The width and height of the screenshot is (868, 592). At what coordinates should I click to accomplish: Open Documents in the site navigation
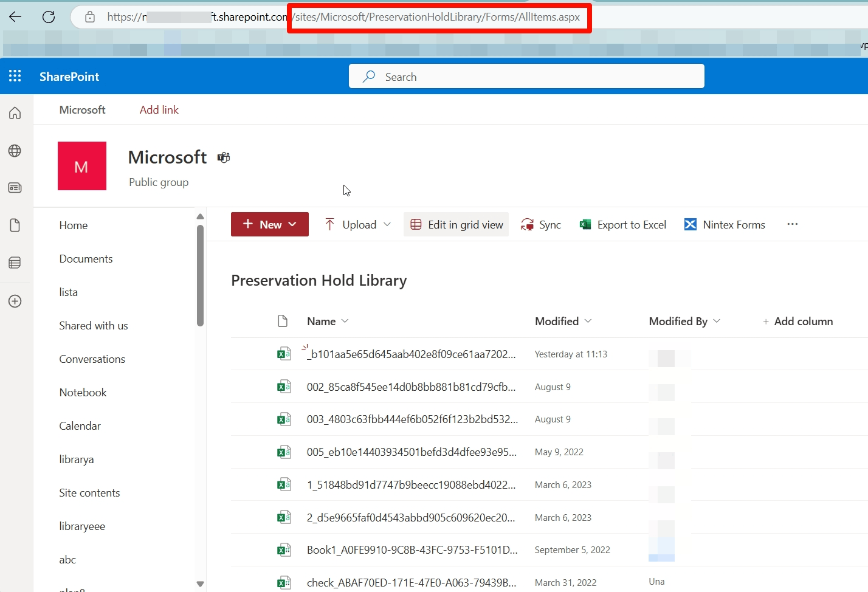point(86,259)
